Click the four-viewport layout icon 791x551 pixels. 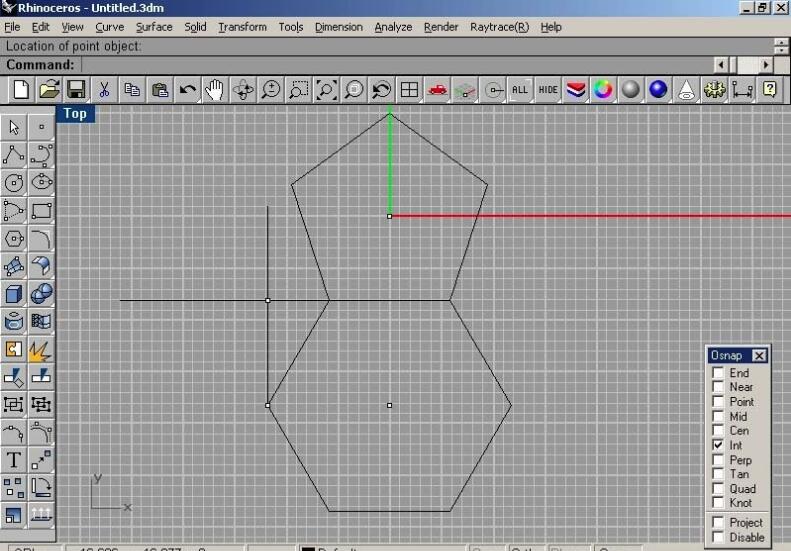[x=409, y=90]
